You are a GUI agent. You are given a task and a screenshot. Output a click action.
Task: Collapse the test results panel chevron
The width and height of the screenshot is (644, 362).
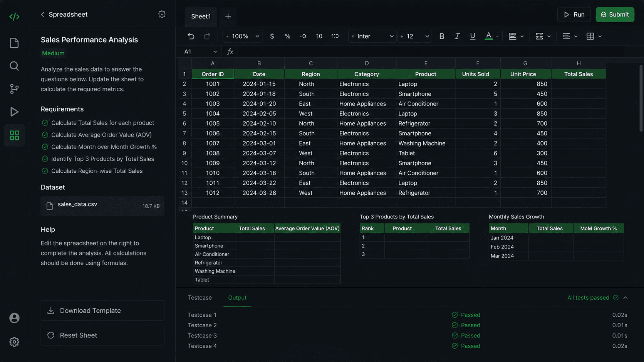pos(626,298)
